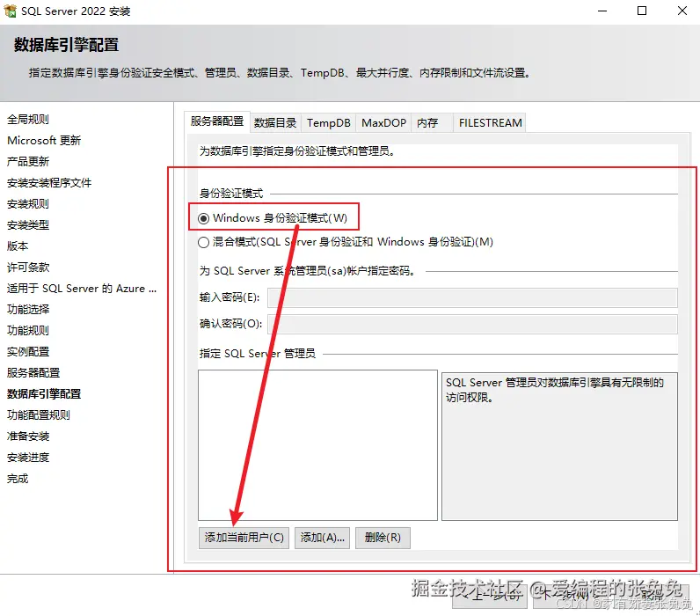Select 准备安装 step in sidebar
Screen dimensions: 700x616
(27, 436)
